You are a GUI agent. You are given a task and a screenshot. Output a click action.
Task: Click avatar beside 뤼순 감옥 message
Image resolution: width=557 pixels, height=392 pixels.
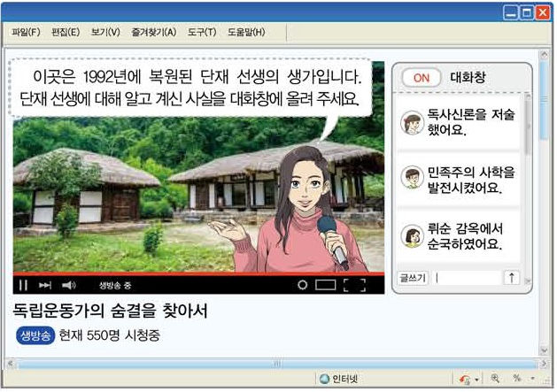tap(411, 235)
